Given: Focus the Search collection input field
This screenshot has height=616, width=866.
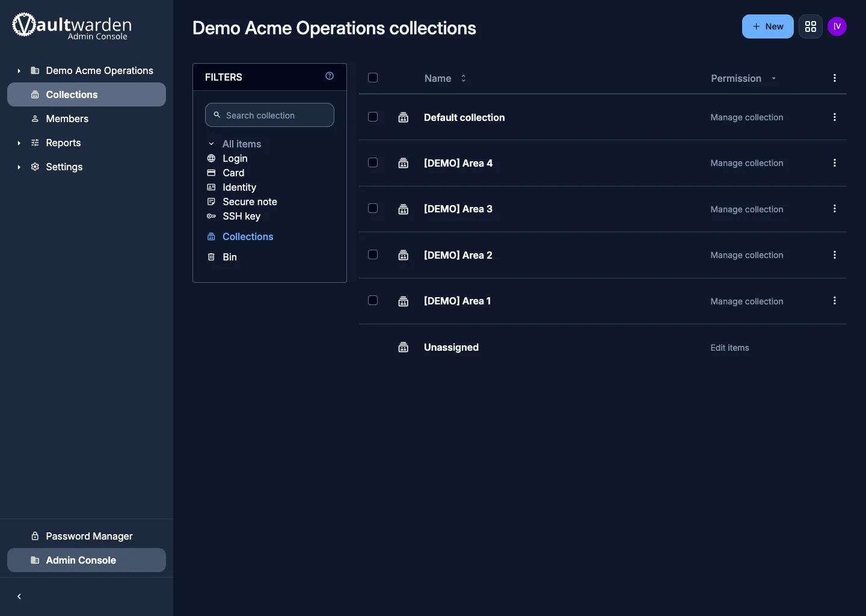Looking at the screenshot, I should pos(269,115).
